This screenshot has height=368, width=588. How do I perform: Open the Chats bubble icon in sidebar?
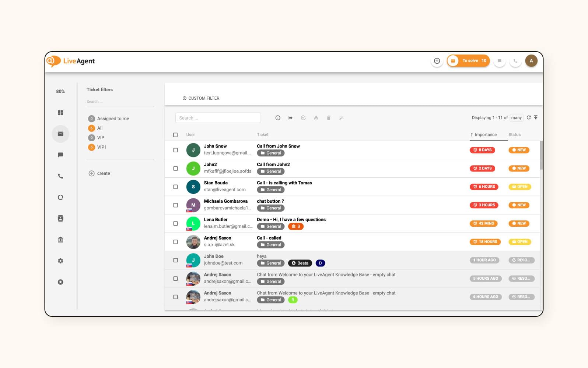coord(60,155)
